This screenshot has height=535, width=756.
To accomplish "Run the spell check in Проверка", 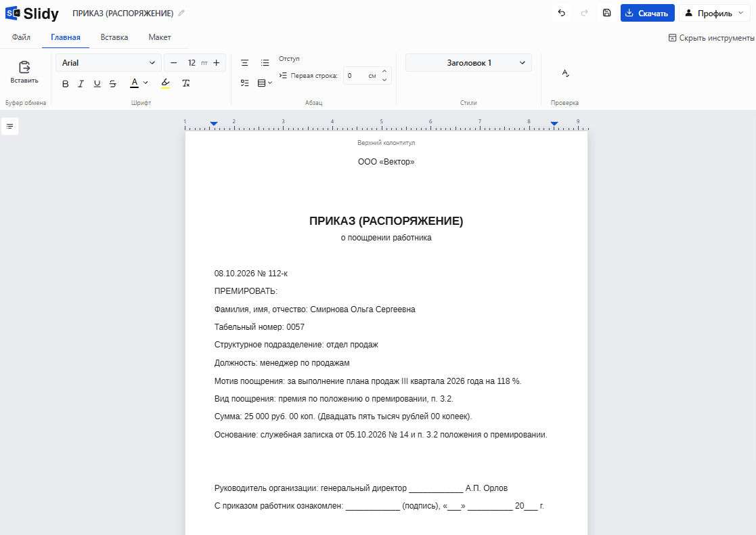I will coord(566,73).
